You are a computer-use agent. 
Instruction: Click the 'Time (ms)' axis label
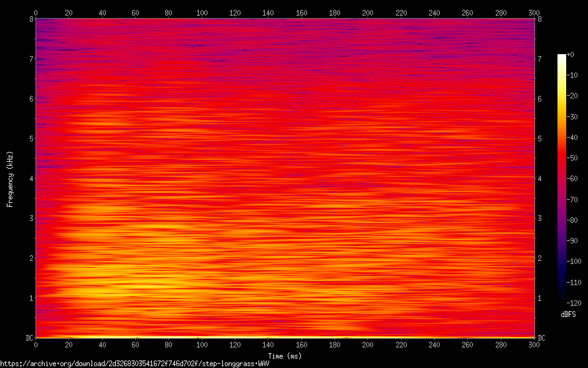[x=285, y=356]
